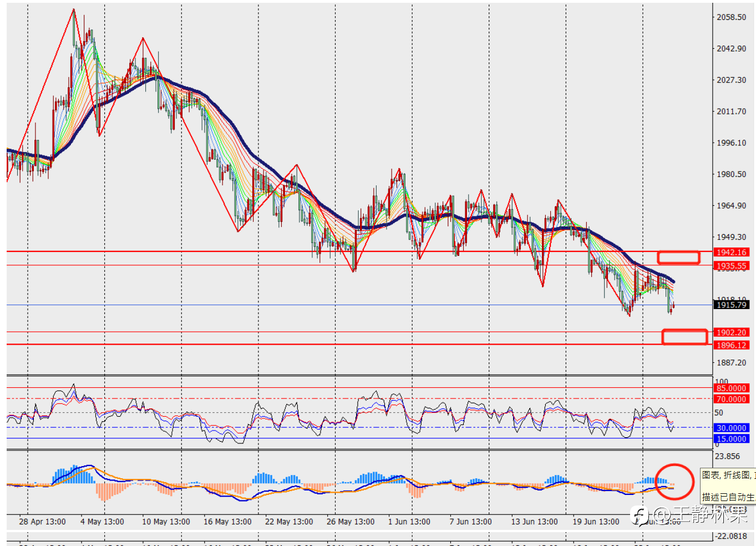The width and height of the screenshot is (756, 546).
Task: Click the 10 May 13:00 time label
Action: point(166,522)
